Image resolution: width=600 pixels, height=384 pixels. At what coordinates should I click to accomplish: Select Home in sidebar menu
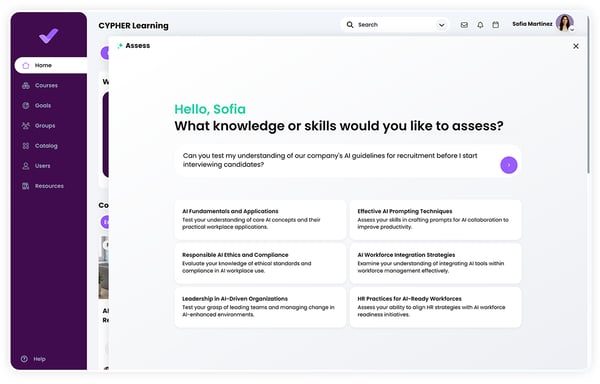pos(51,65)
